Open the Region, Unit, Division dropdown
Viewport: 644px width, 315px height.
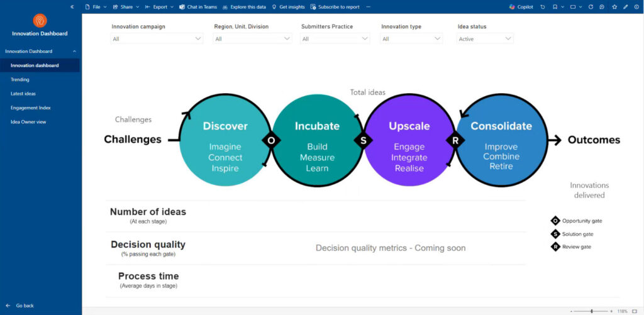[x=253, y=39]
